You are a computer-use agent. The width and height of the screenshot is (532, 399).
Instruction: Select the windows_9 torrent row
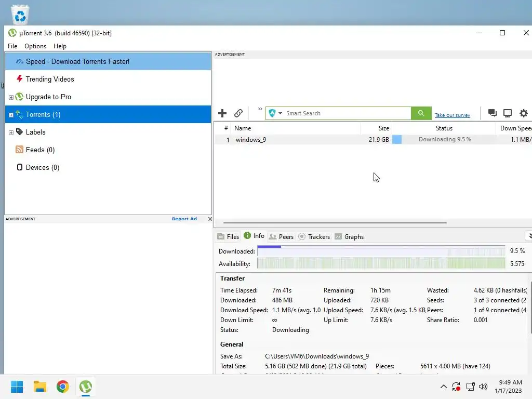point(373,139)
